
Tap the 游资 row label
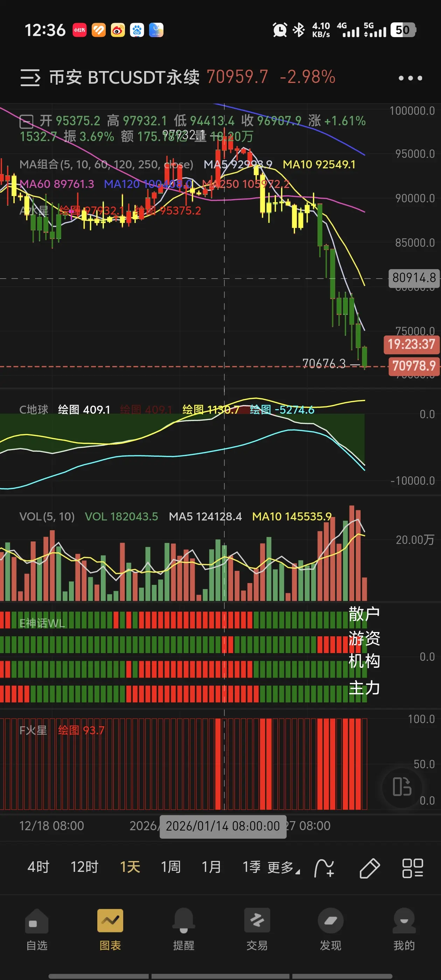[364, 638]
